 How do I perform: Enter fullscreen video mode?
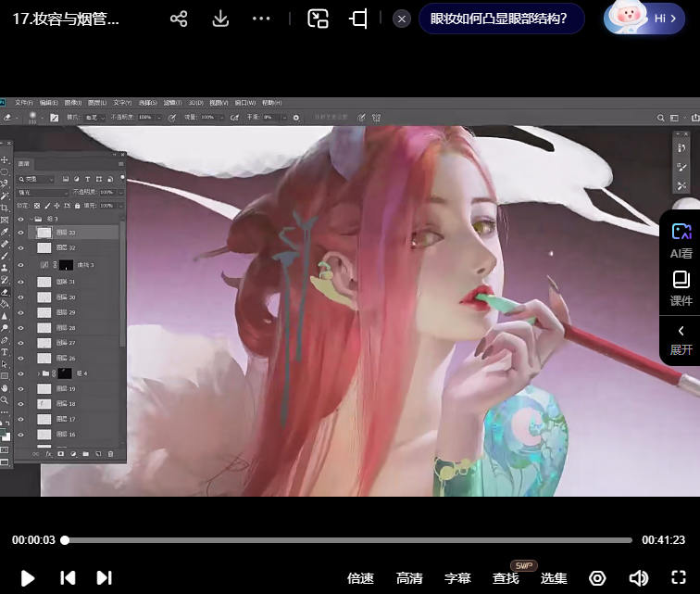tap(679, 577)
